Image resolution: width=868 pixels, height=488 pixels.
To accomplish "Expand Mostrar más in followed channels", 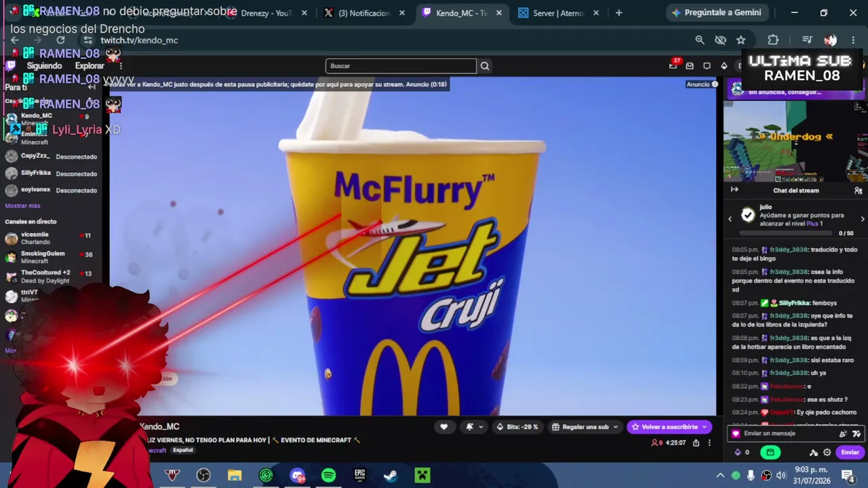I will pyautogui.click(x=22, y=206).
